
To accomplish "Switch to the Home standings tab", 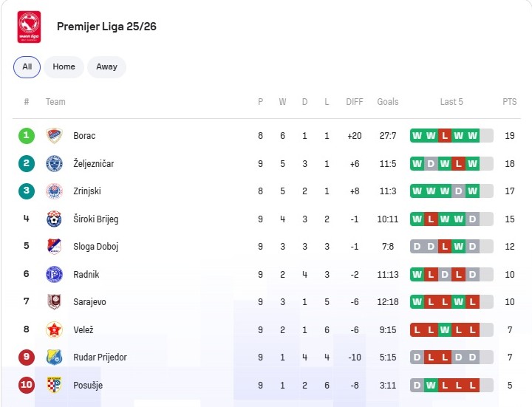I will pyautogui.click(x=64, y=67).
